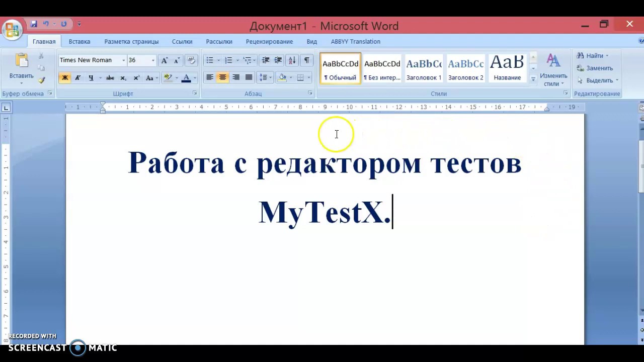Toggle underline Ч formatting
This screenshot has height=362, width=644.
point(91,78)
